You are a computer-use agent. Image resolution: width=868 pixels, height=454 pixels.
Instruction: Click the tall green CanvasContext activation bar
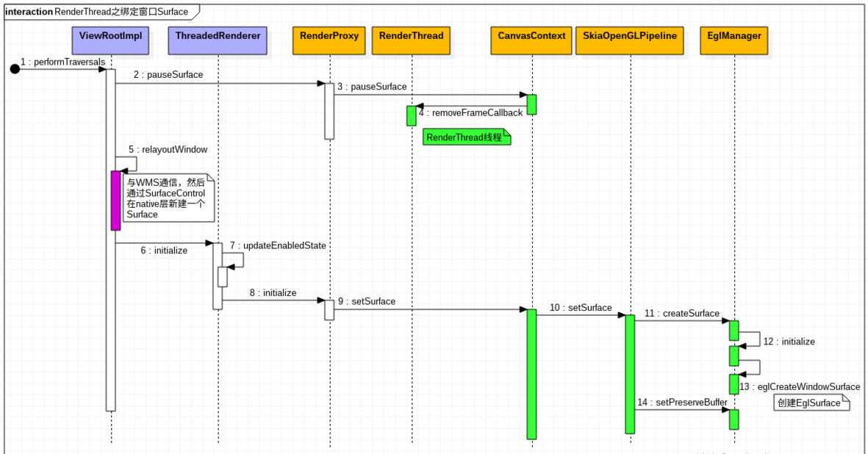click(531, 375)
